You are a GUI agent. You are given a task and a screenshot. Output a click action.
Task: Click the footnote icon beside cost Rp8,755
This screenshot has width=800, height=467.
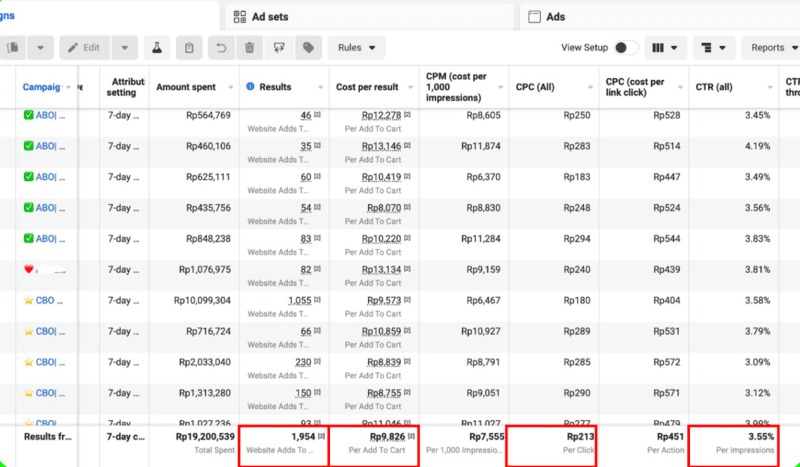[407, 392]
